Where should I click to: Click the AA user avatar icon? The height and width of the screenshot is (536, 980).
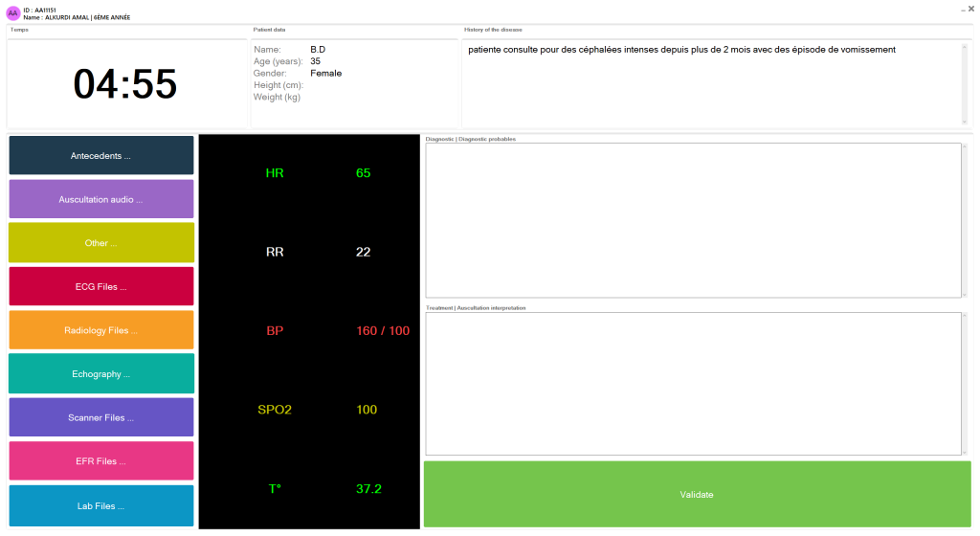[x=13, y=13]
